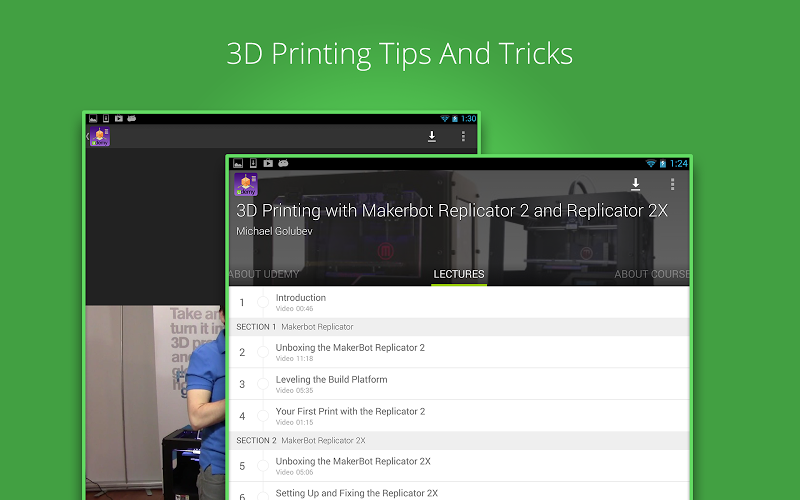Tap the battery icon in the front window status bar

[x=663, y=163]
